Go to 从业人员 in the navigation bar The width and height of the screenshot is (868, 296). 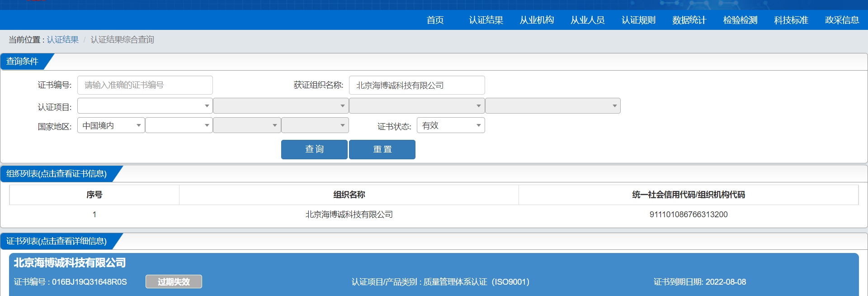[588, 20]
